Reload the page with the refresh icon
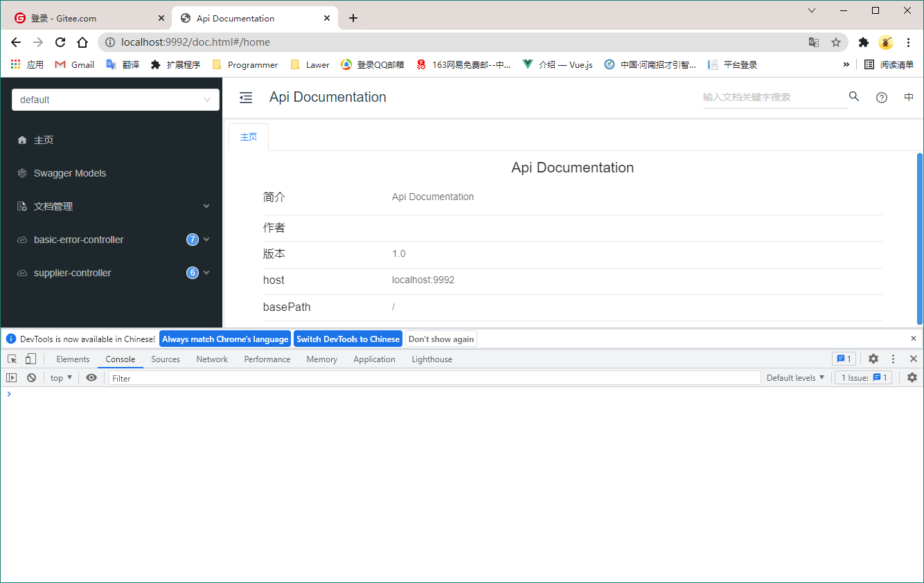924x583 pixels. pyautogui.click(x=60, y=42)
